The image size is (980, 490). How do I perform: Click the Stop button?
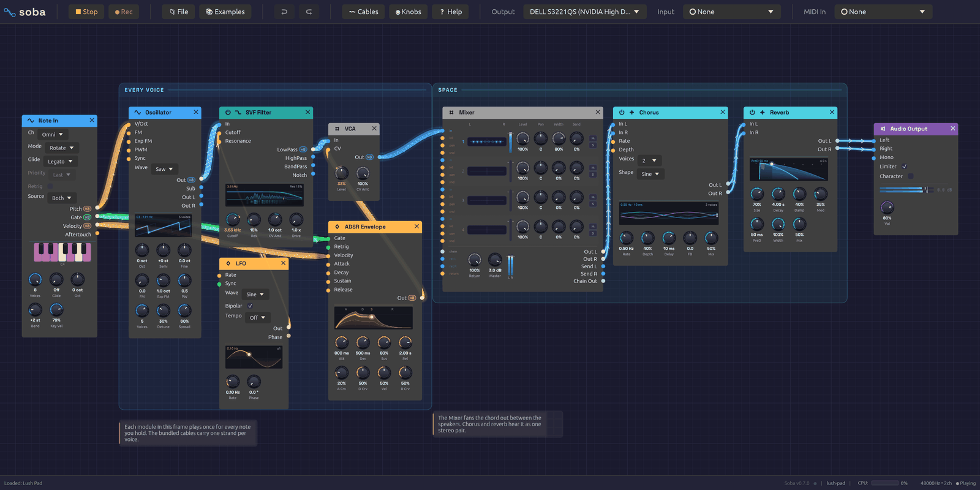86,12
